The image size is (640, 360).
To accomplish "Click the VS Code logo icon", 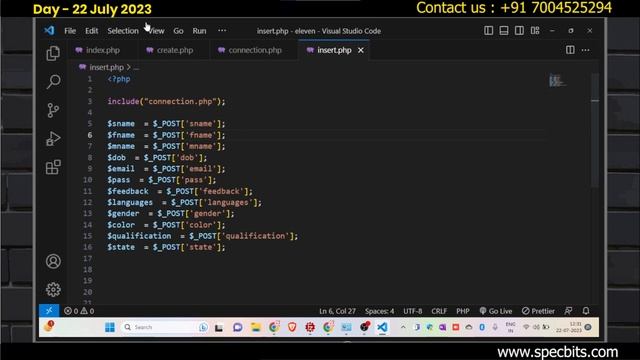I will [49, 31].
